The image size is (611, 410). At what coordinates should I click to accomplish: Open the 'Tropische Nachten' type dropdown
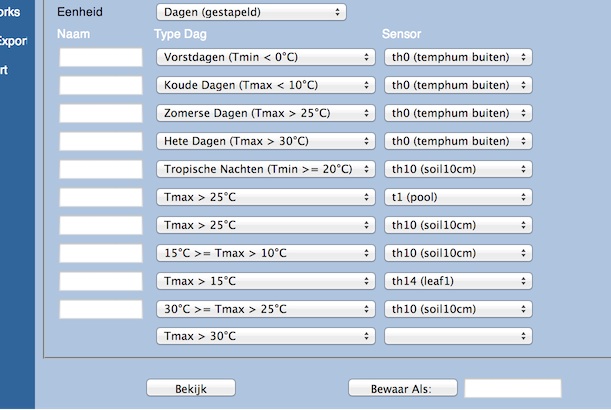[x=265, y=169]
